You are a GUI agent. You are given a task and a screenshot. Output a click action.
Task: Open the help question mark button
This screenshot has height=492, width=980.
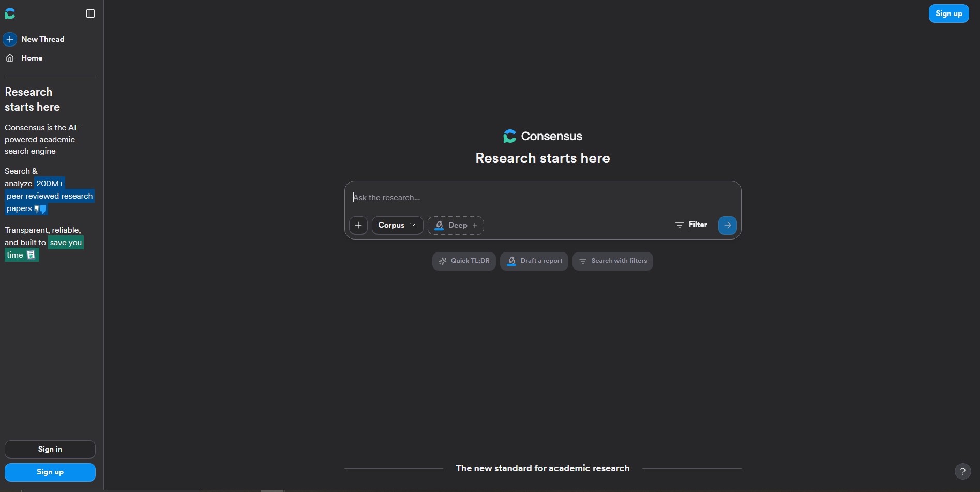point(962,471)
